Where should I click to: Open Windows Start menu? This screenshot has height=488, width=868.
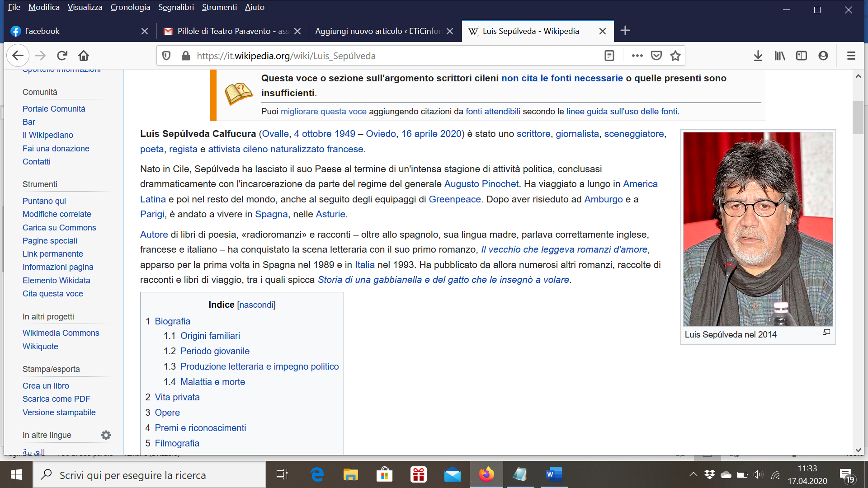click(x=16, y=474)
